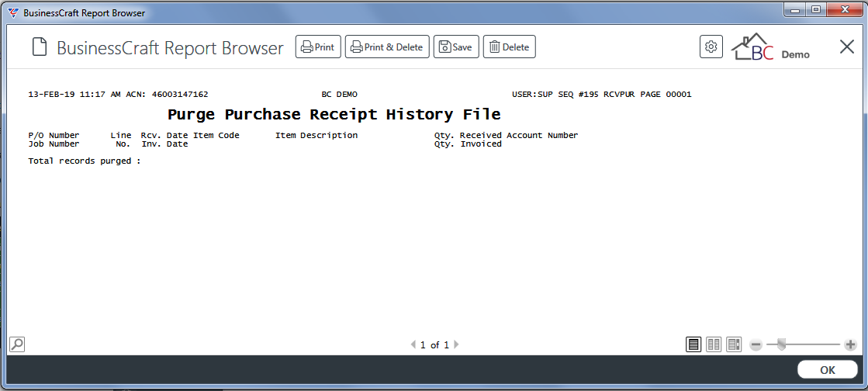Click the 'ACN: 46003147162' text
This screenshot has width=868, height=391.
[167, 95]
